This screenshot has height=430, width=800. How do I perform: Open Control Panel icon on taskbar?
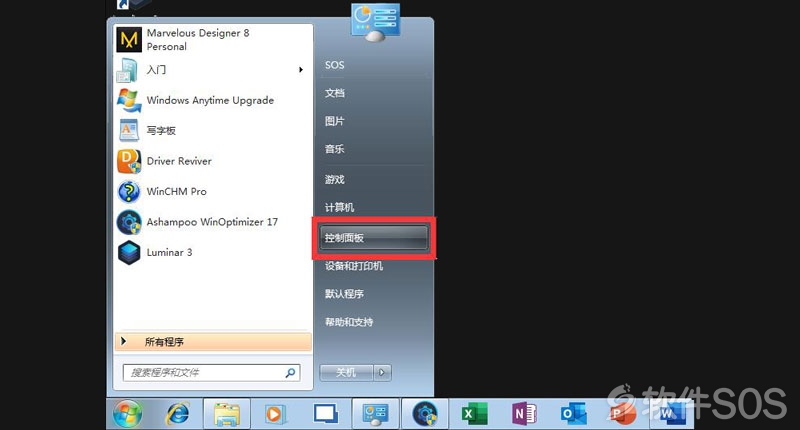tap(376, 414)
